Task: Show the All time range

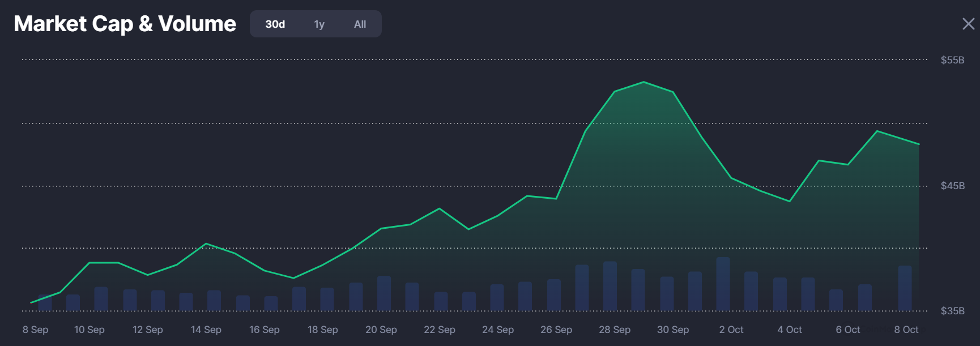Action: [360, 24]
